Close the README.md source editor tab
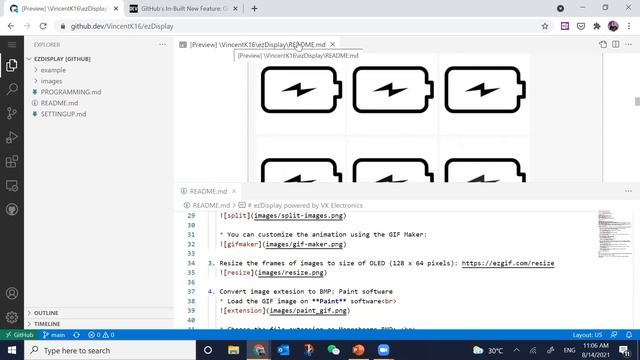 coord(234,191)
